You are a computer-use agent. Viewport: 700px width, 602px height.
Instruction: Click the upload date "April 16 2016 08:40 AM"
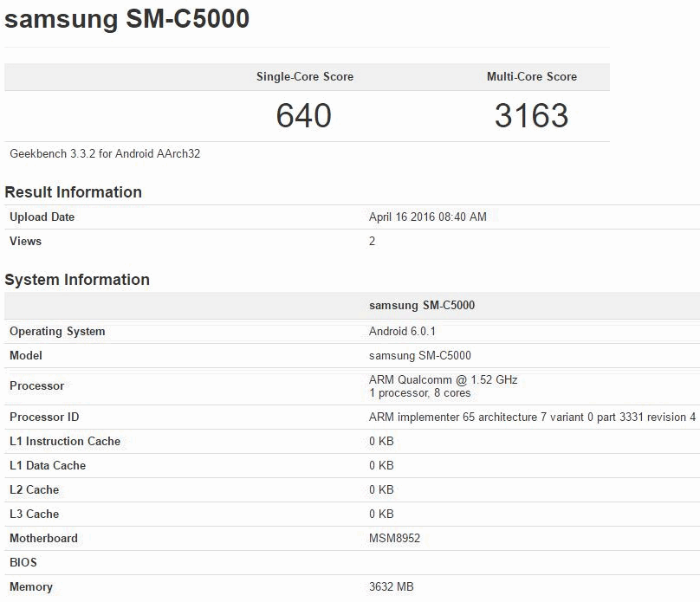pos(428,217)
